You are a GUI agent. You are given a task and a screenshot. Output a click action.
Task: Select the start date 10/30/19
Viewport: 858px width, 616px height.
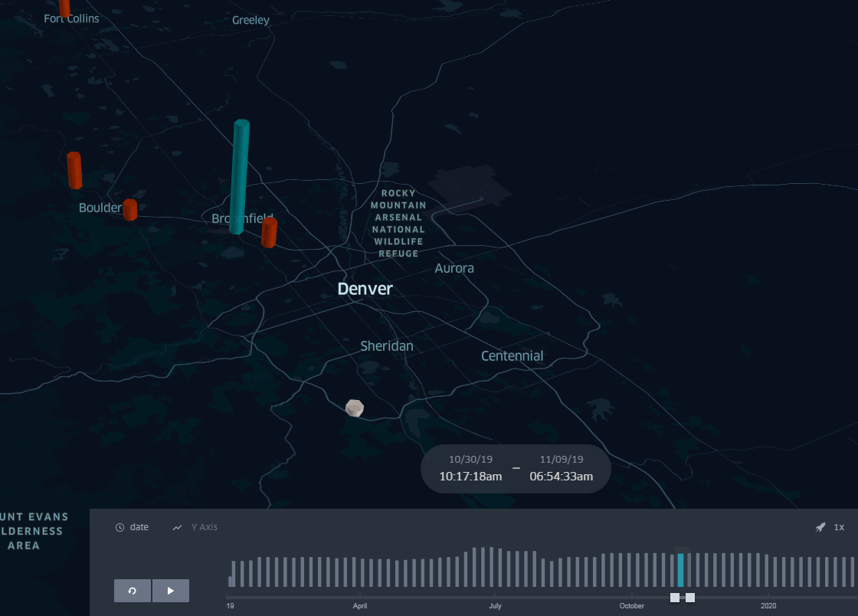469,459
